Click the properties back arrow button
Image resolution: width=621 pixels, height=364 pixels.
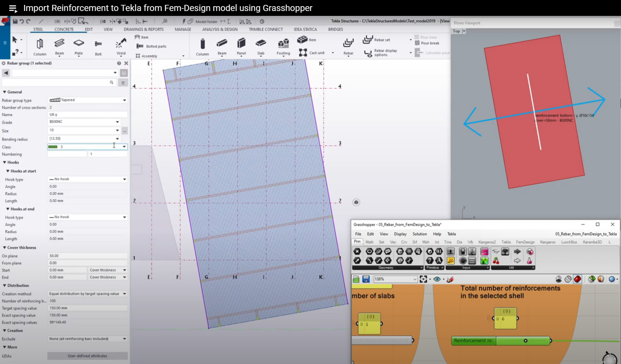click(6, 73)
